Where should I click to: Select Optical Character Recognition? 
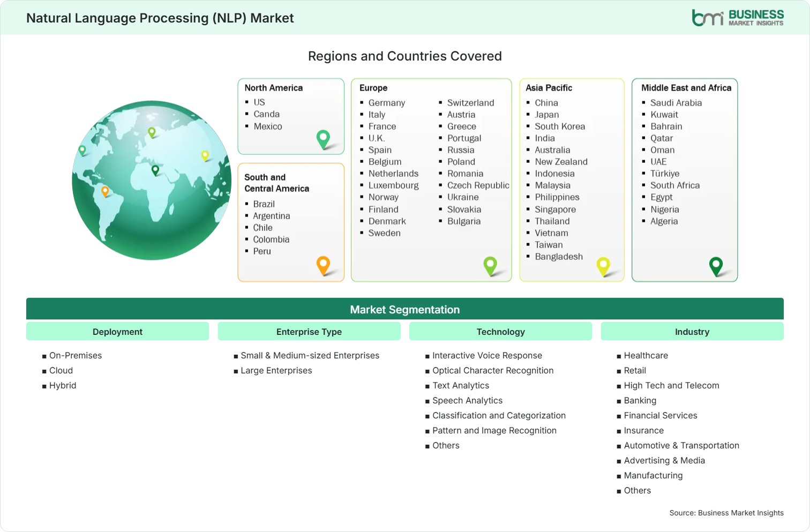pyautogui.click(x=493, y=370)
